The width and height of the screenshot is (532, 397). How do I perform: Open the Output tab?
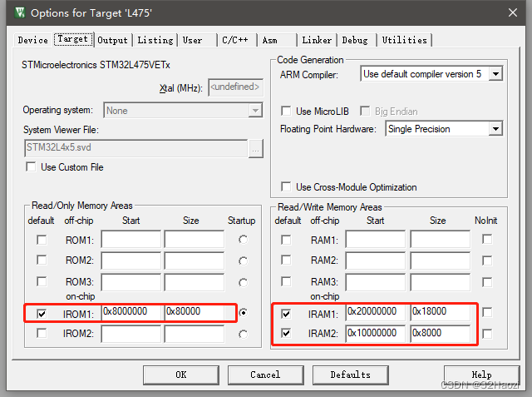pos(112,40)
